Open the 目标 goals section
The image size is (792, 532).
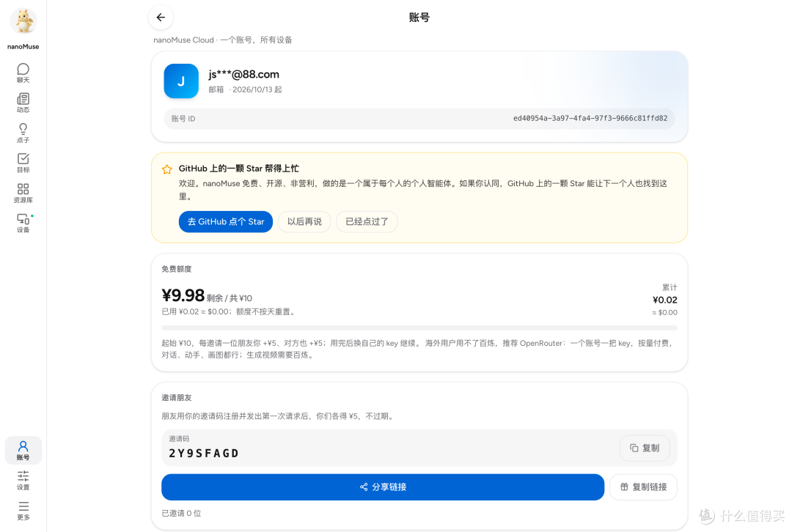[x=23, y=163]
